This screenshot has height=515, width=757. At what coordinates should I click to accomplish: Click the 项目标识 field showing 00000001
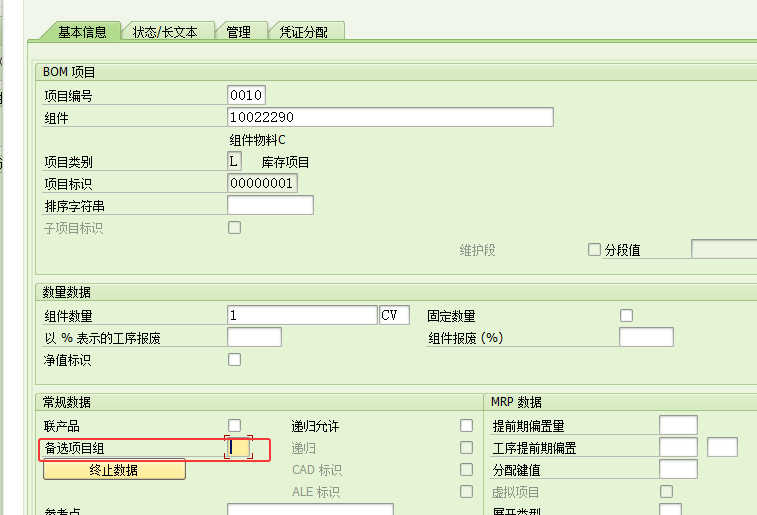[262, 183]
